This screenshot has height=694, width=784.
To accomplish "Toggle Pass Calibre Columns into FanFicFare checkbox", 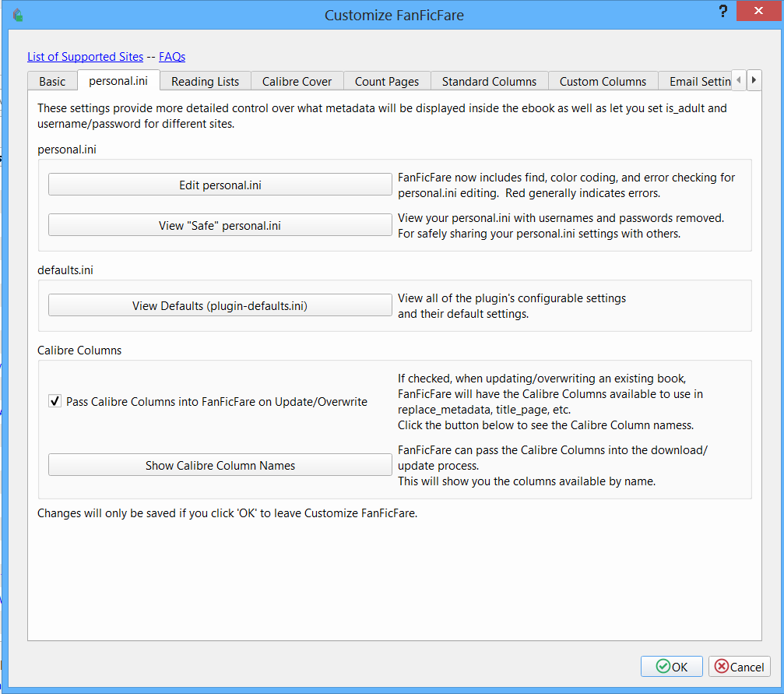I will pos(55,401).
